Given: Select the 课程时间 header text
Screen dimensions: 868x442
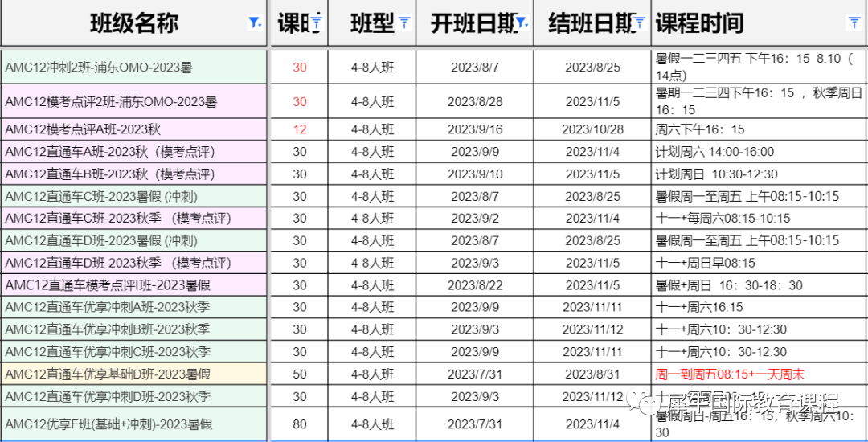Looking at the screenshot, I should [699, 23].
